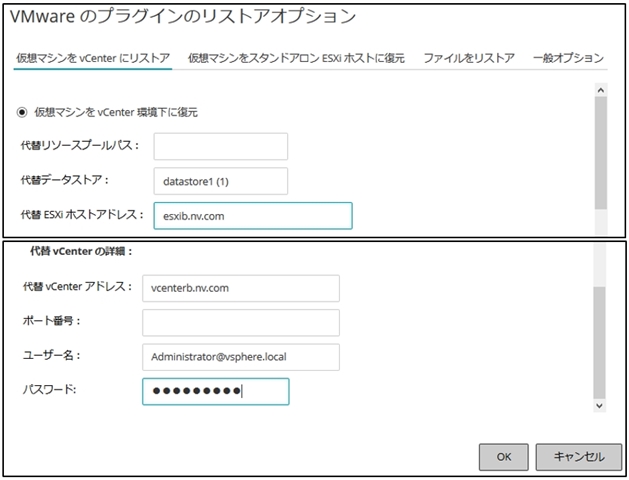
Task: Click the キャンセル button
Action: point(578,457)
